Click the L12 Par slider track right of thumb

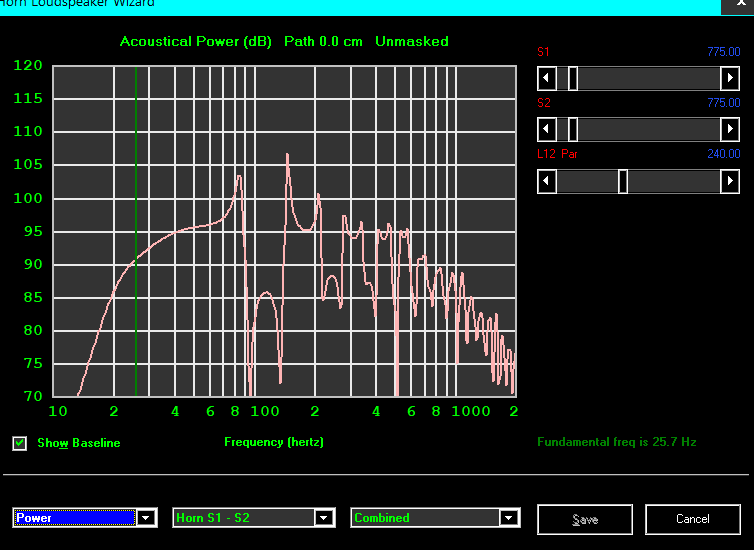[674, 181]
